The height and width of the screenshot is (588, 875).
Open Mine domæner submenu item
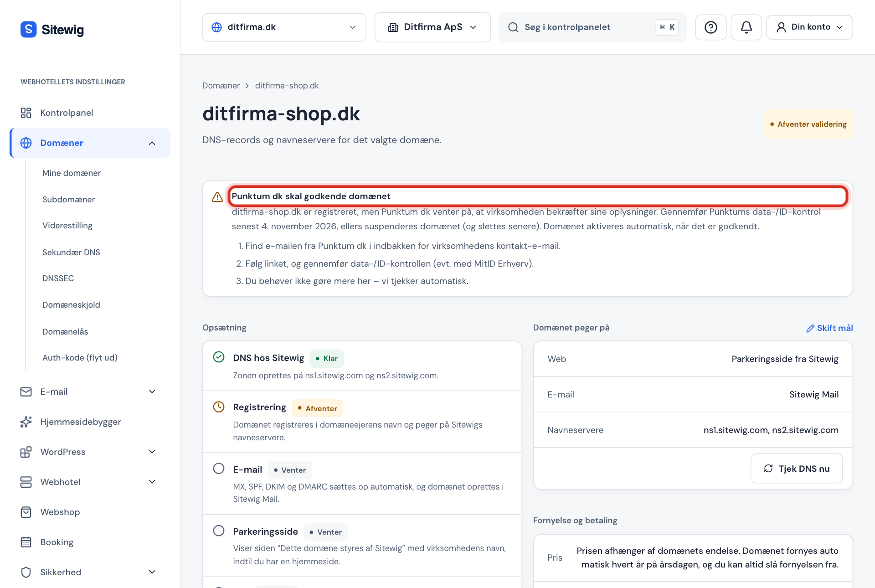72,173
